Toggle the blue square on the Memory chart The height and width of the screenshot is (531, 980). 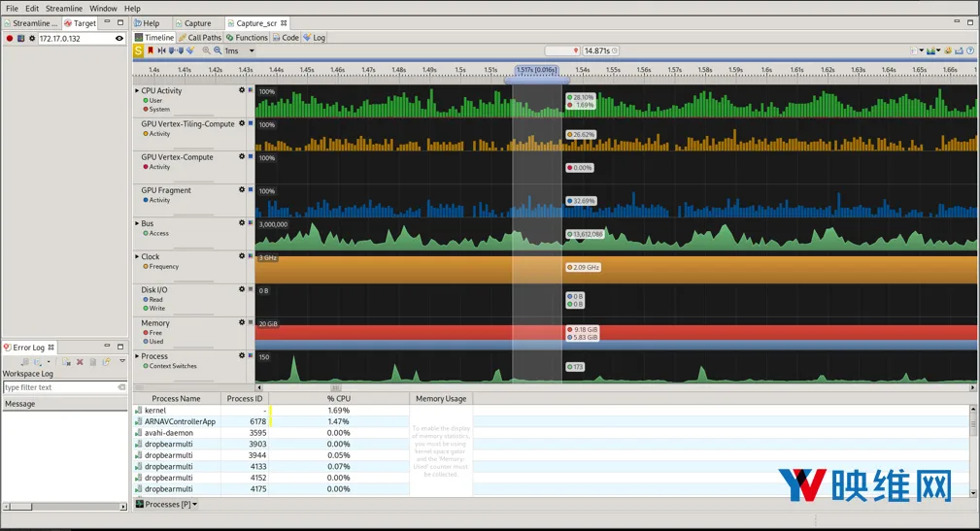point(251,322)
